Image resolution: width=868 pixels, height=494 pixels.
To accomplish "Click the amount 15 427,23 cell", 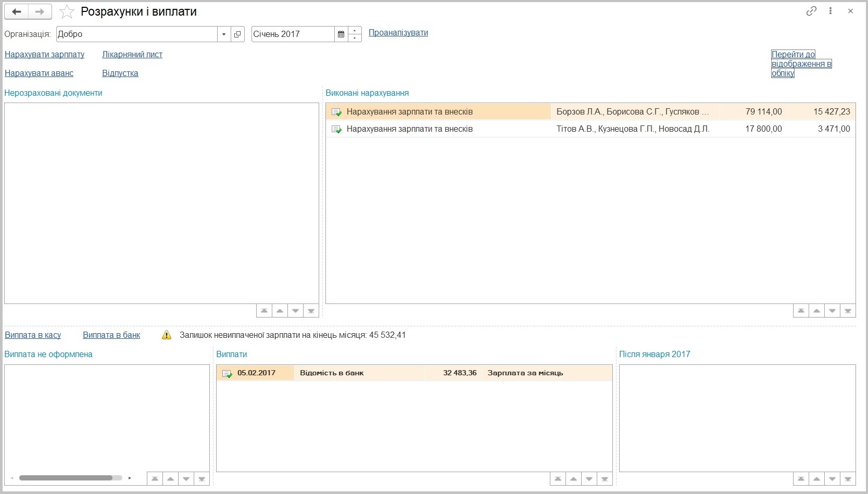I will 821,111.
